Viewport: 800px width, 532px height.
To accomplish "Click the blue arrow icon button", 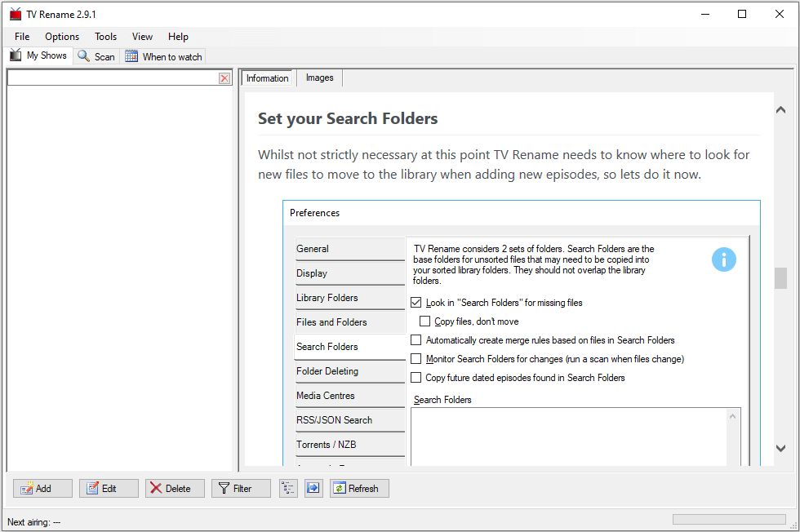I will (x=313, y=488).
